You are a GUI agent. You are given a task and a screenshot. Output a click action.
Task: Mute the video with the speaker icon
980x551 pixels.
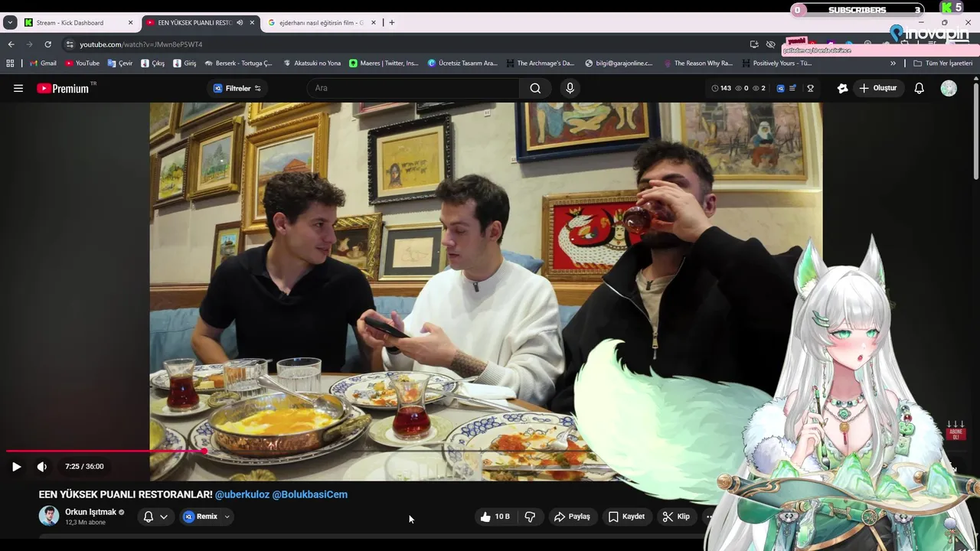point(42,466)
